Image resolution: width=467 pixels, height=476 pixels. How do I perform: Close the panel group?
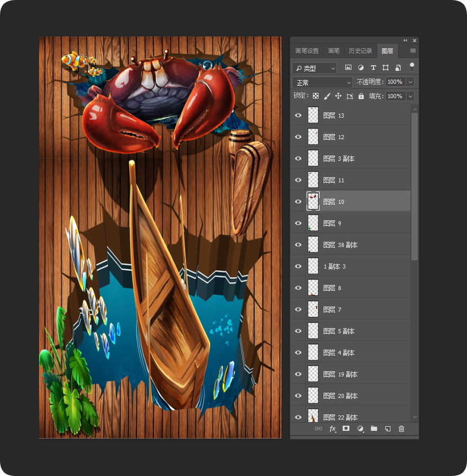coord(415,40)
